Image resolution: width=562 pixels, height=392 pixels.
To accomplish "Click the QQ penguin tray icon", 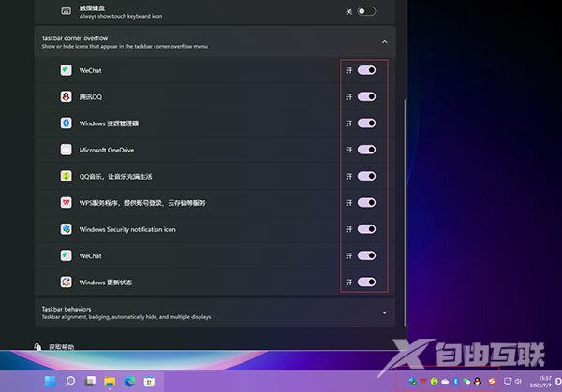I will (477, 382).
